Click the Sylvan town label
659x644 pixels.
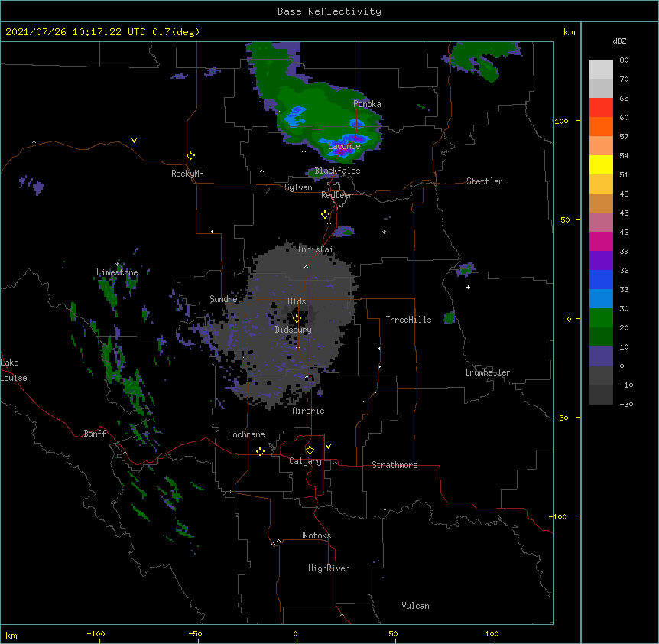click(298, 187)
